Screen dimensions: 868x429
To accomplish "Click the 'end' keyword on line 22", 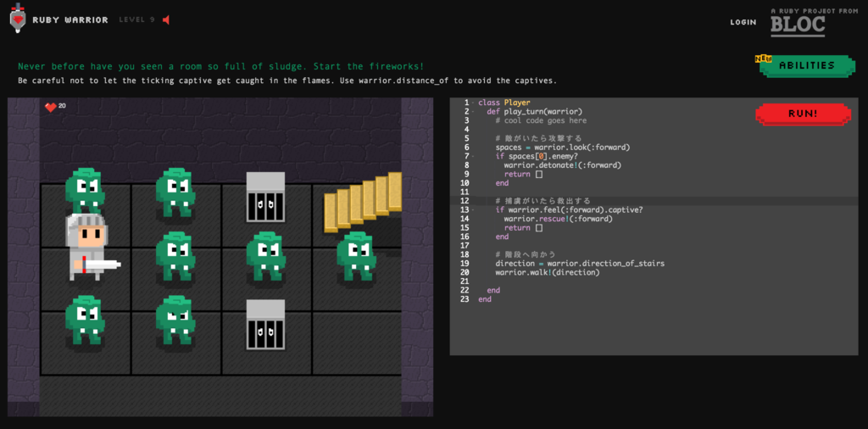I will coord(493,290).
